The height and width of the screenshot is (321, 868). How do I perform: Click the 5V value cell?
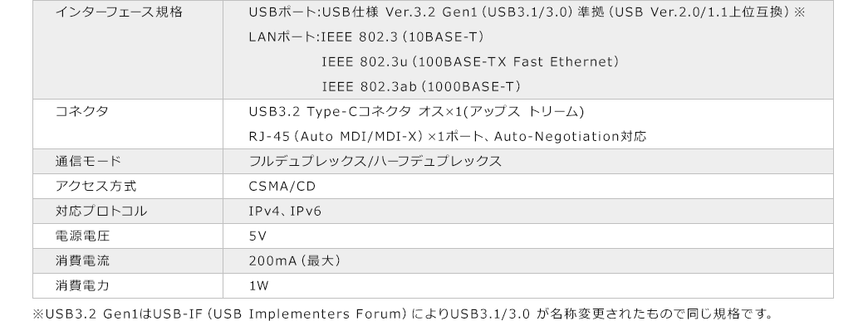click(257, 236)
